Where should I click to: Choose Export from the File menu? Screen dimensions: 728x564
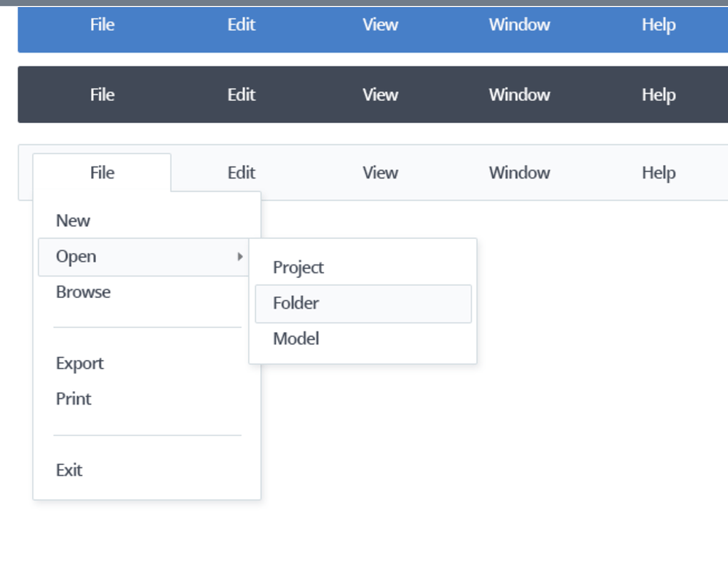click(80, 363)
